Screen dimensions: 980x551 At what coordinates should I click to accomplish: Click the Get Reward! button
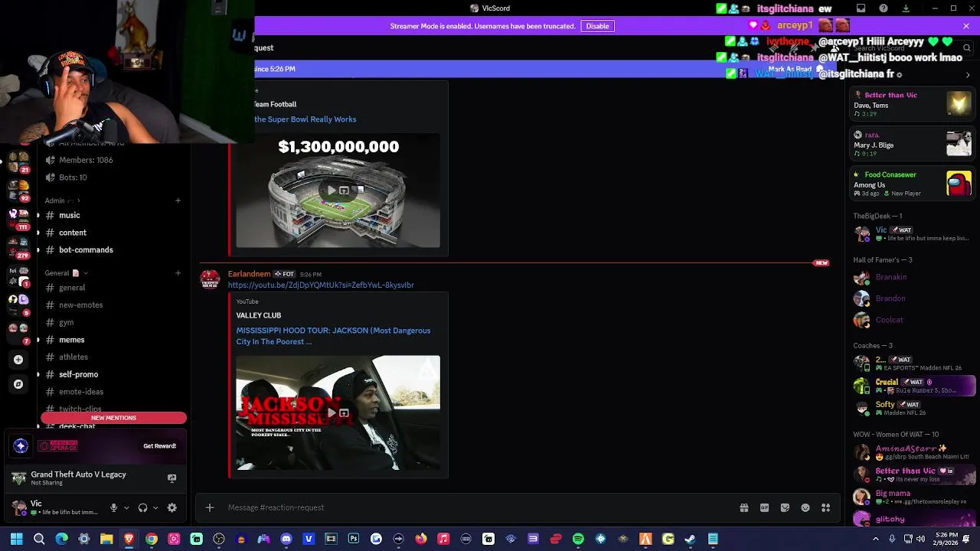click(159, 446)
